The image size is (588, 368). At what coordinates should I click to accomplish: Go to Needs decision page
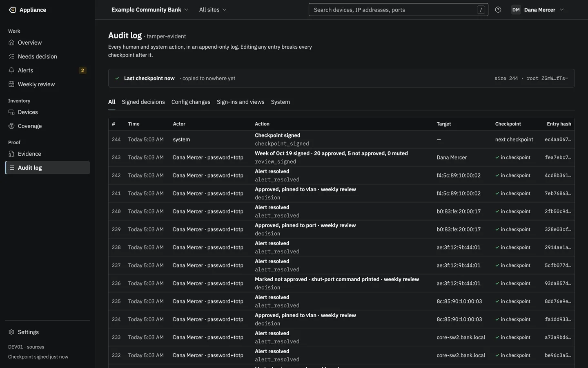(47, 56)
